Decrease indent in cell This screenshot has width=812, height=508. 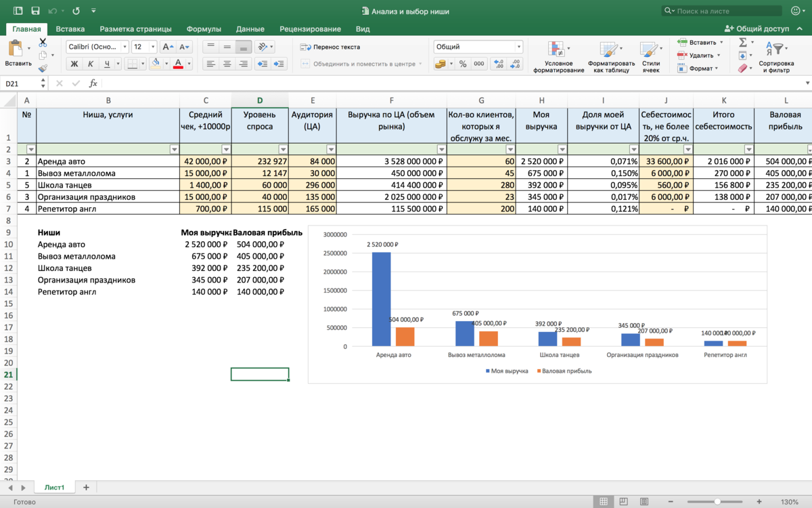[x=262, y=64]
